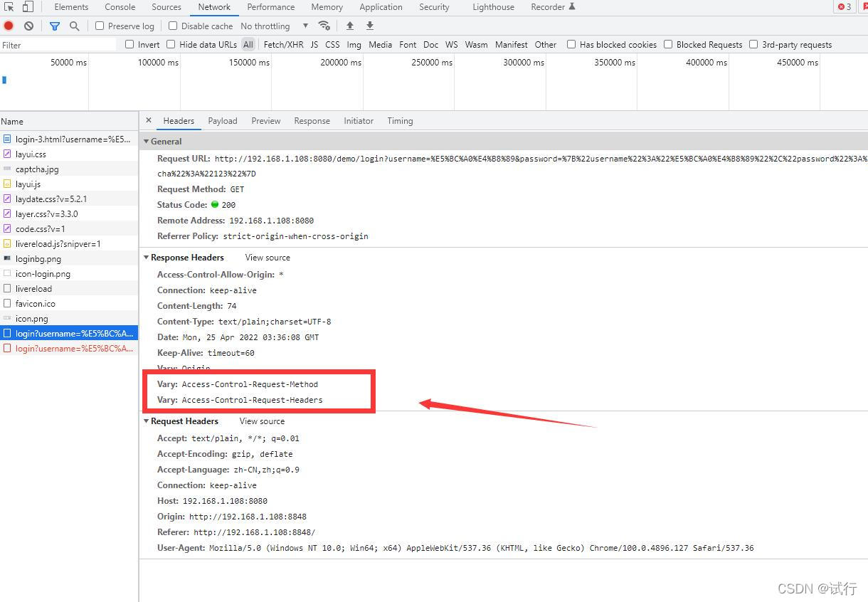Screen dimensions: 868x602
Task: Filter requests by JS type
Action: click(x=314, y=44)
